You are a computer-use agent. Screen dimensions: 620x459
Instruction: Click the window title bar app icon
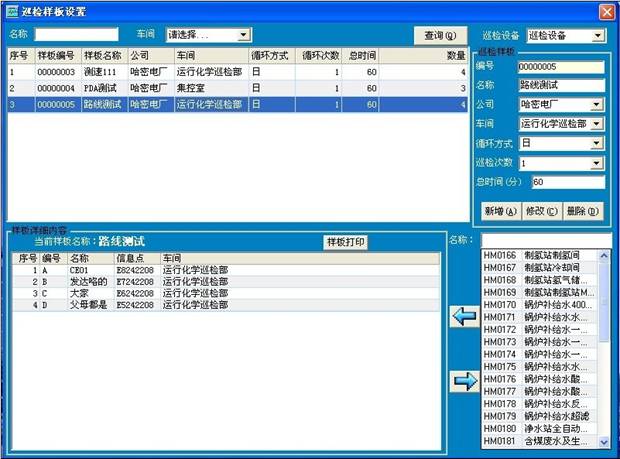tap(12, 11)
